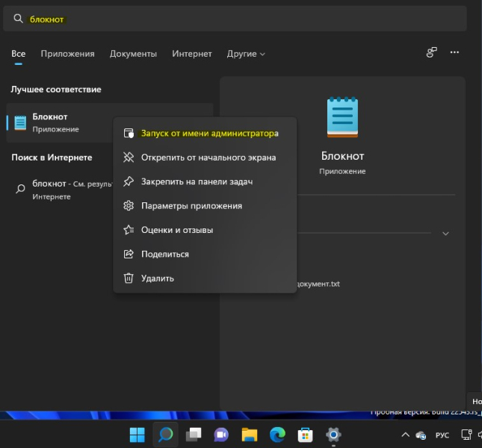
Task: Open Microsoft Store from taskbar
Action: [305, 434]
